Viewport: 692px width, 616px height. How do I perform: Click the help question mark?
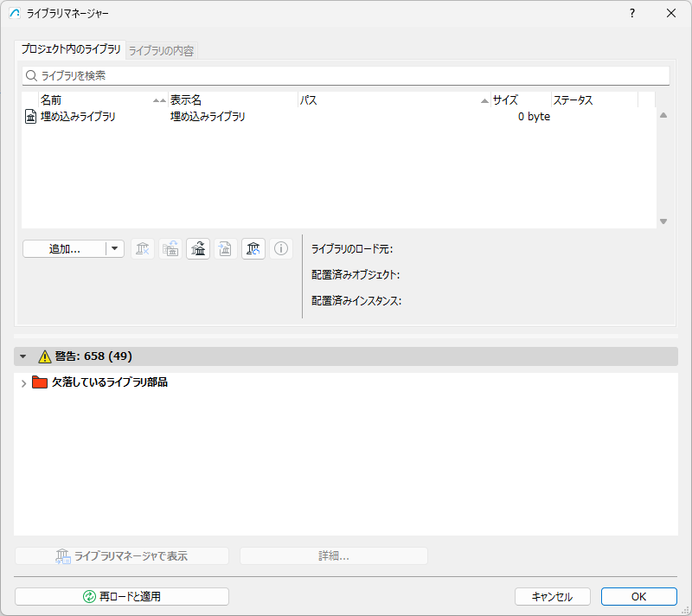(x=632, y=13)
